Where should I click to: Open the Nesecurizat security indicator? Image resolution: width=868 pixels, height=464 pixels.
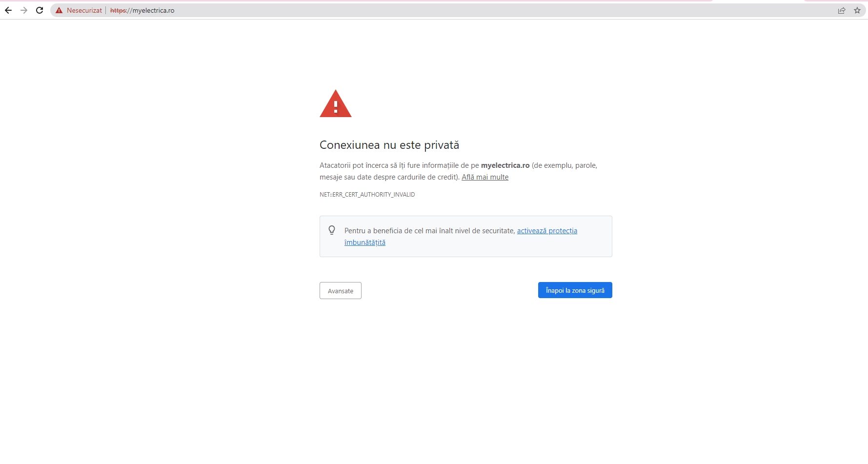click(84, 10)
